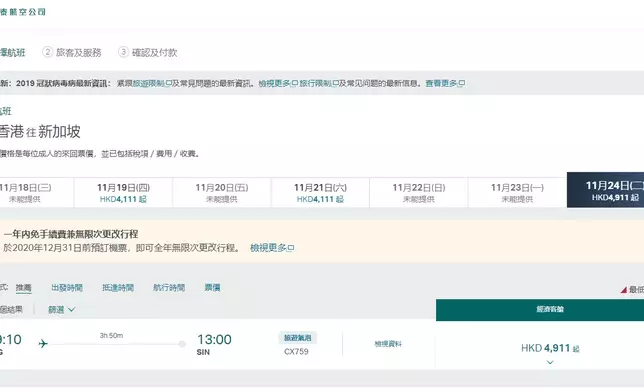This screenshot has height=392, width=644.
Task: Open the 查看更多 link in the notice
Action: pyautogui.click(x=445, y=83)
